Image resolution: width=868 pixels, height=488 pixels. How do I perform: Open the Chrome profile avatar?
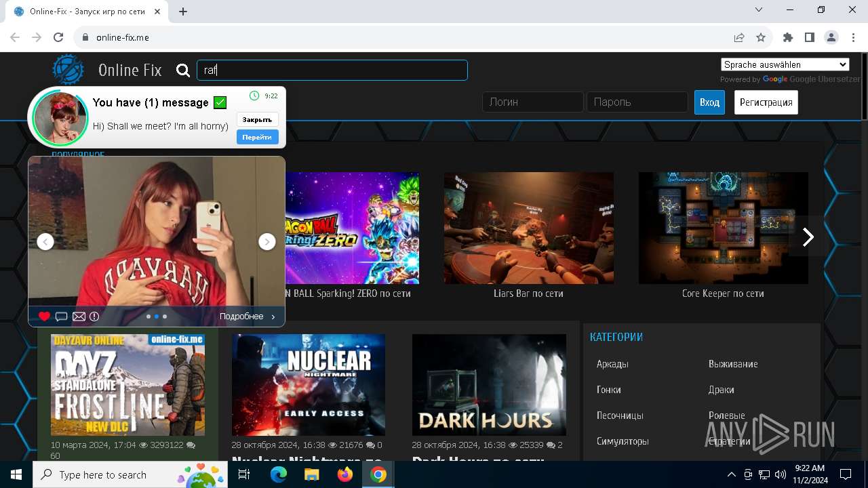click(831, 37)
